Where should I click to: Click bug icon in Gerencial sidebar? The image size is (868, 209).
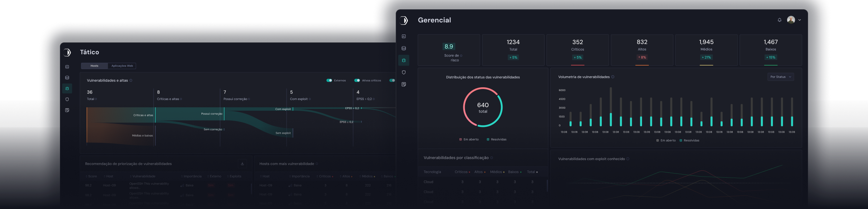(x=404, y=60)
